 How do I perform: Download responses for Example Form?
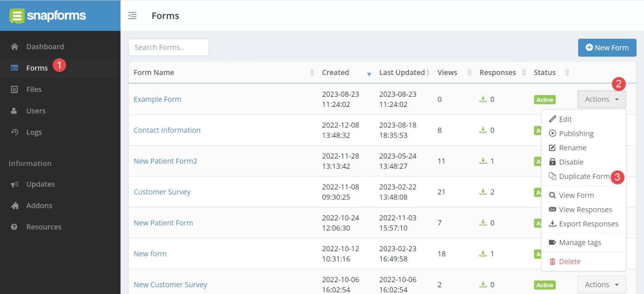[482, 99]
